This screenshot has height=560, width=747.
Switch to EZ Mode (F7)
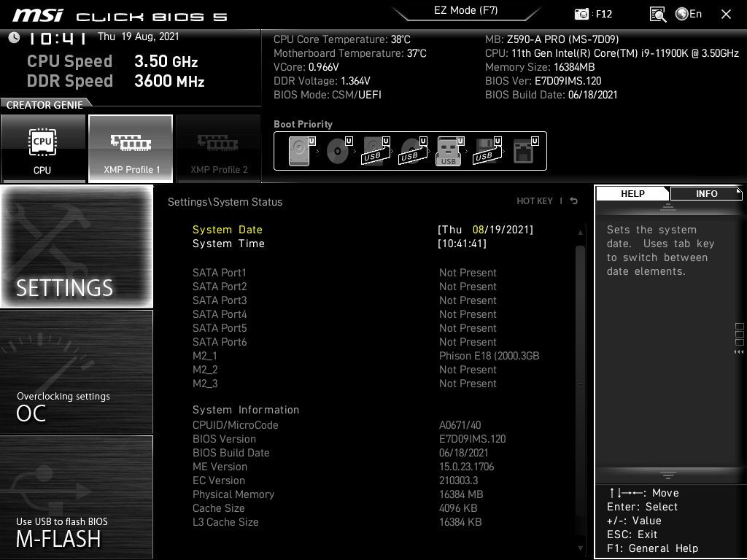tap(466, 10)
